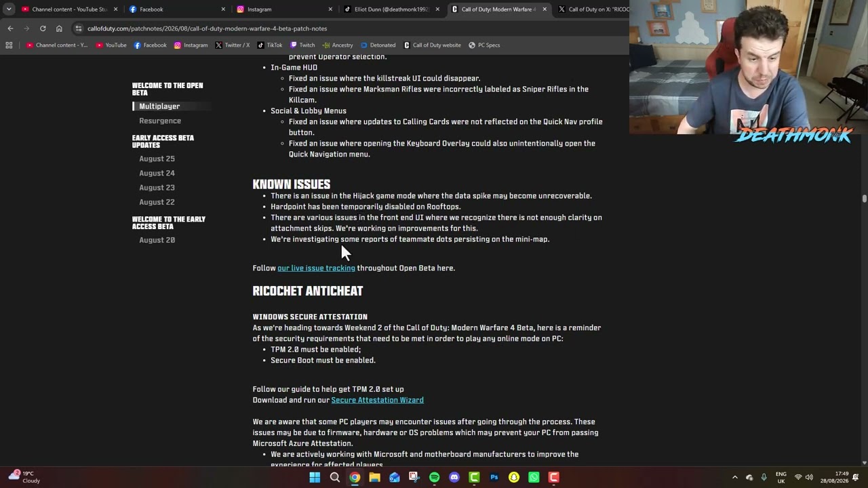Go back with the browser back arrow
868x488 pixels.
click(x=10, y=28)
